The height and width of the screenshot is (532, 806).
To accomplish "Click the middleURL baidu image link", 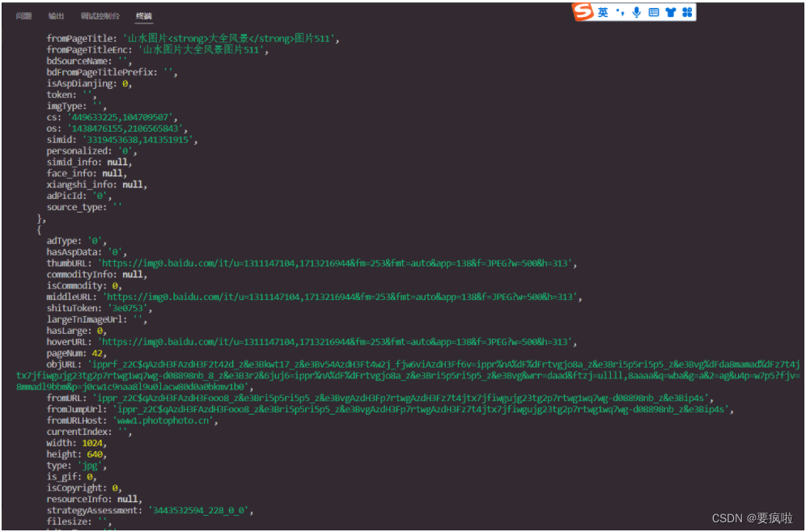I will point(340,298).
